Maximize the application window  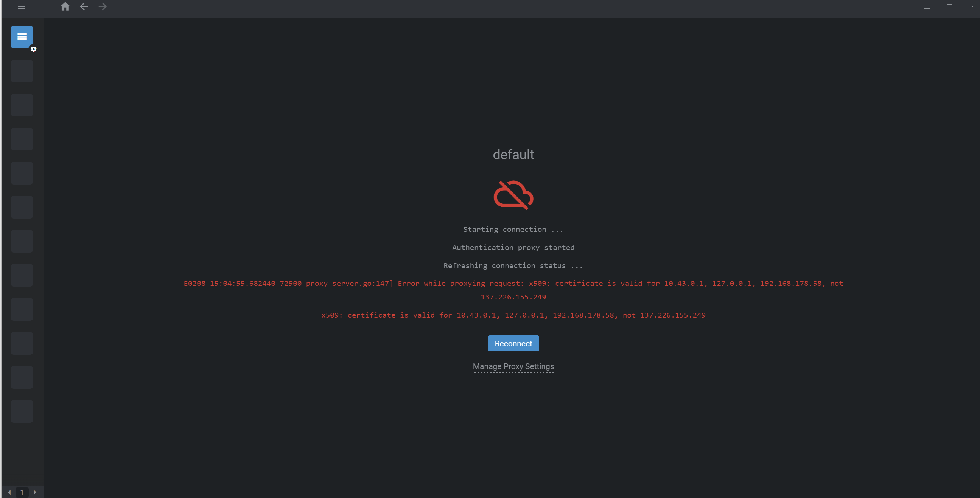pos(950,7)
